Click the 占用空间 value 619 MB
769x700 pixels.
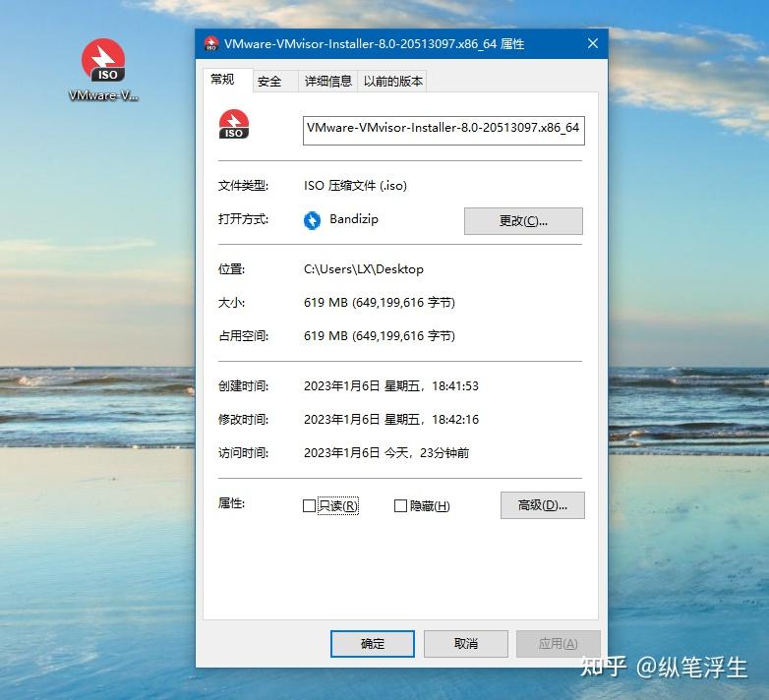[380, 336]
